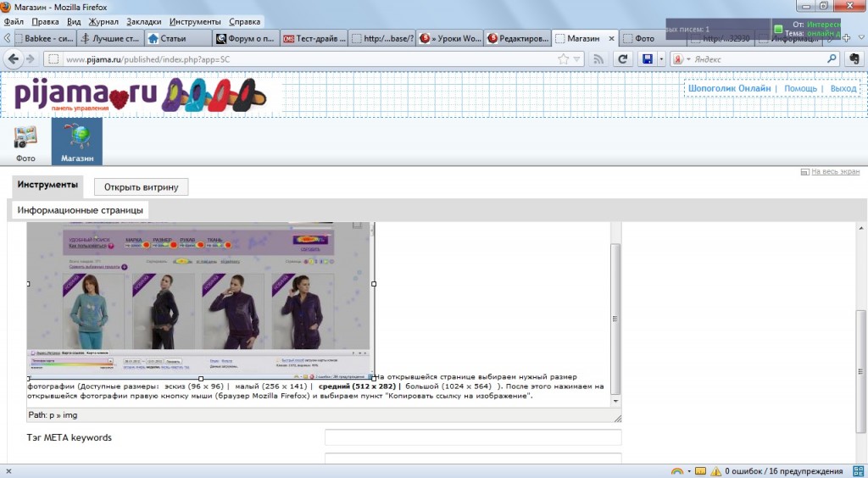Open the Шопоголик Онлайн link

pyautogui.click(x=729, y=88)
